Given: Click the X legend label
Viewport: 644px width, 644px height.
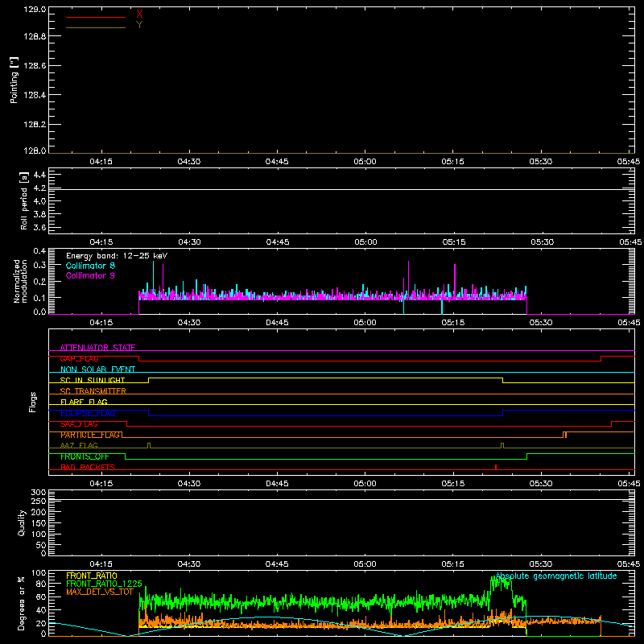Looking at the screenshot, I should click(139, 14).
